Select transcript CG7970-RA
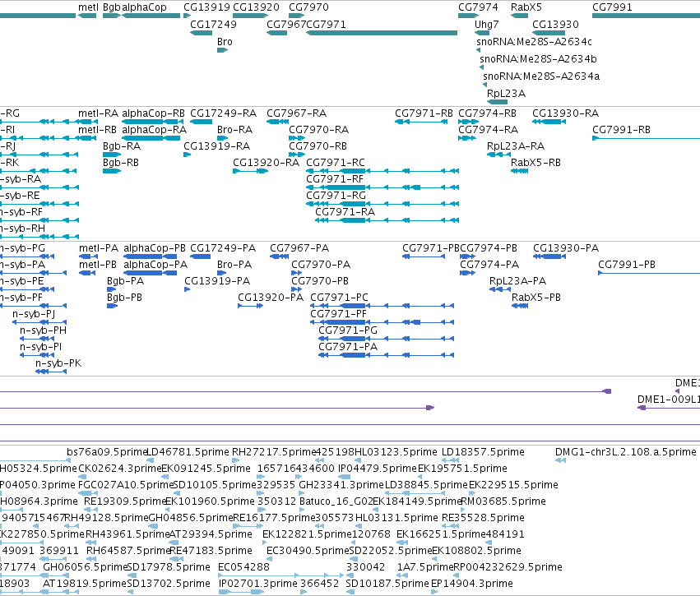This screenshot has width=700, height=596. [x=297, y=138]
